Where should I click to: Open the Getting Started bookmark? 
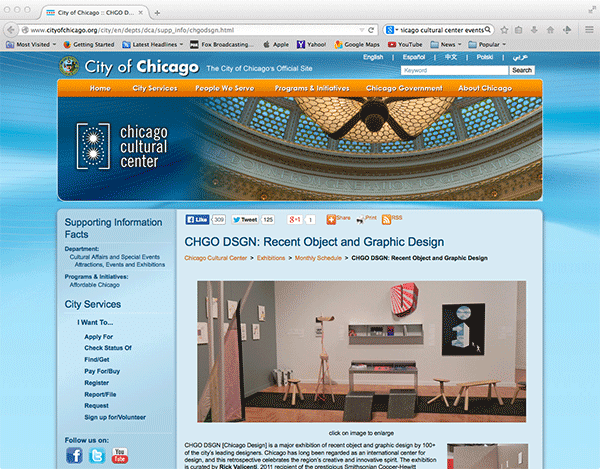click(89, 44)
